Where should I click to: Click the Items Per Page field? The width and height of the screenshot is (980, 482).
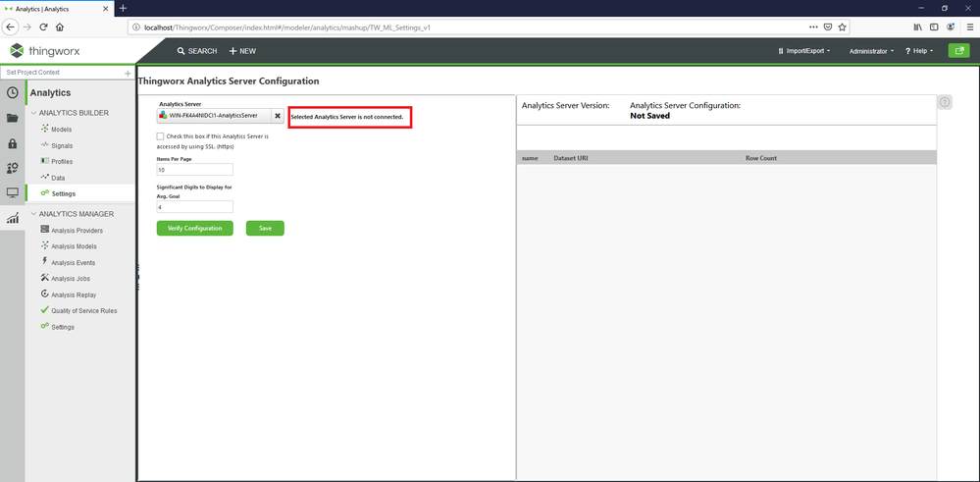195,170
